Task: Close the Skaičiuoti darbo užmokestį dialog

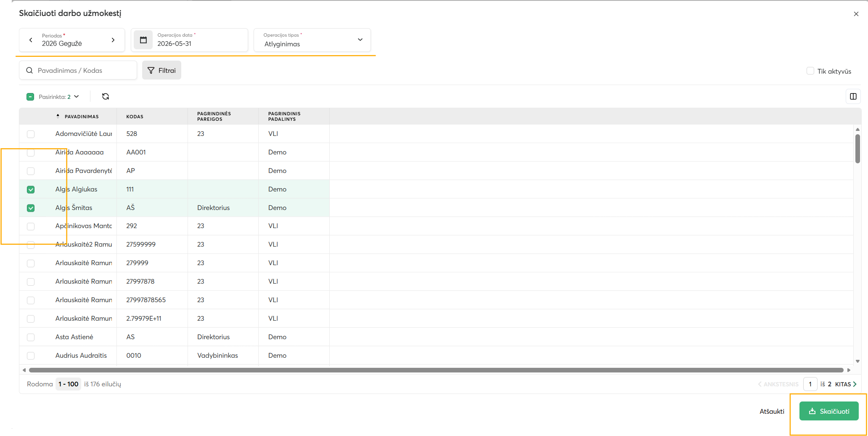Action: (856, 14)
